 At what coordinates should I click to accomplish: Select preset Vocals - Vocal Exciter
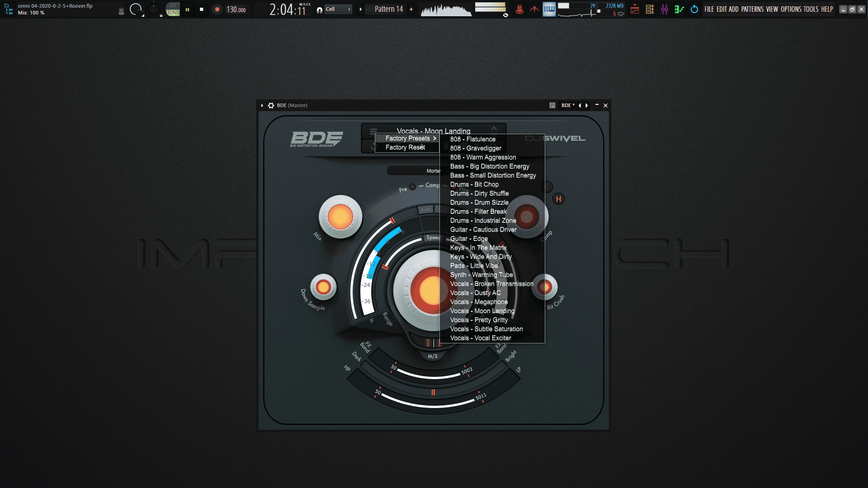tap(492, 338)
